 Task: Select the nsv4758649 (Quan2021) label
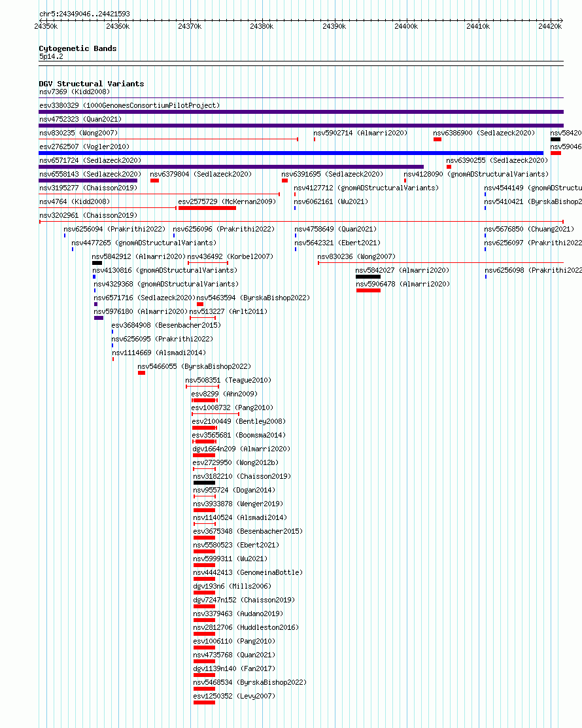335,230
